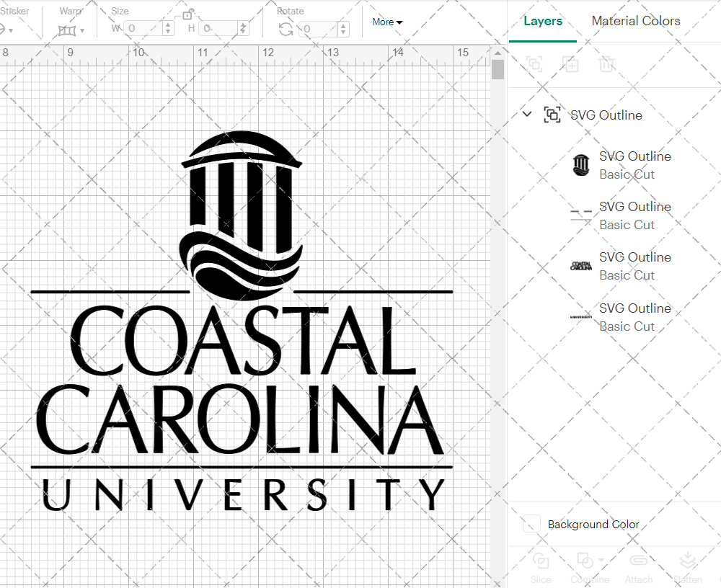The width and height of the screenshot is (721, 588).
Task: Click the Rotate reset icon
Action: 285,29
